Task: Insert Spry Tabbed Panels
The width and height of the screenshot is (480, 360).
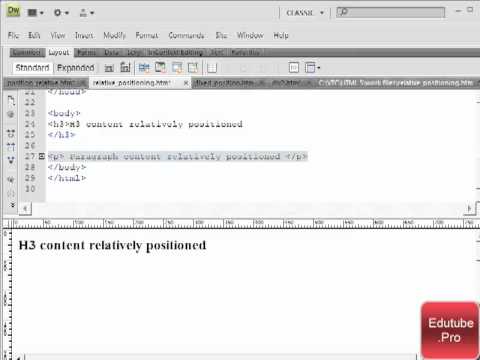Action: [160, 68]
